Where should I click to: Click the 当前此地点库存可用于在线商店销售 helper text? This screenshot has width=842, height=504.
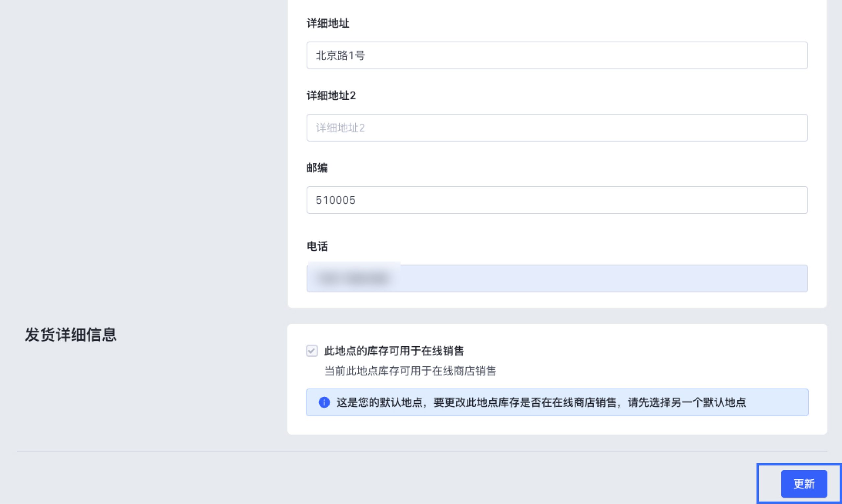pyautogui.click(x=410, y=371)
